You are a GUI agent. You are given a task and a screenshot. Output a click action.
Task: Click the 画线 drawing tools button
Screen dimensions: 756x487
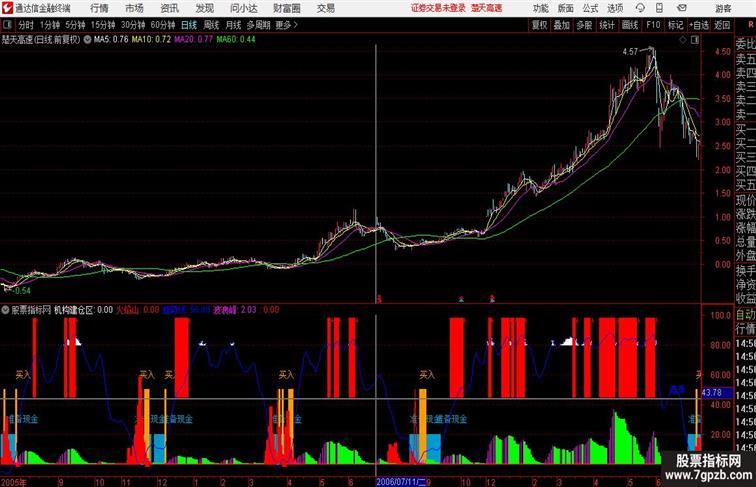pyautogui.click(x=630, y=25)
